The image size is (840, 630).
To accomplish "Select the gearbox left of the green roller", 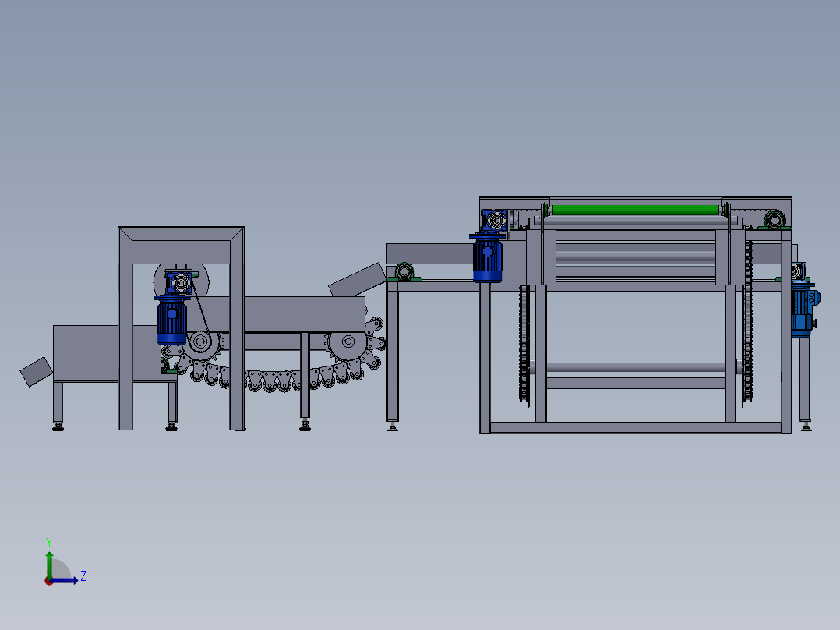I will [495, 221].
